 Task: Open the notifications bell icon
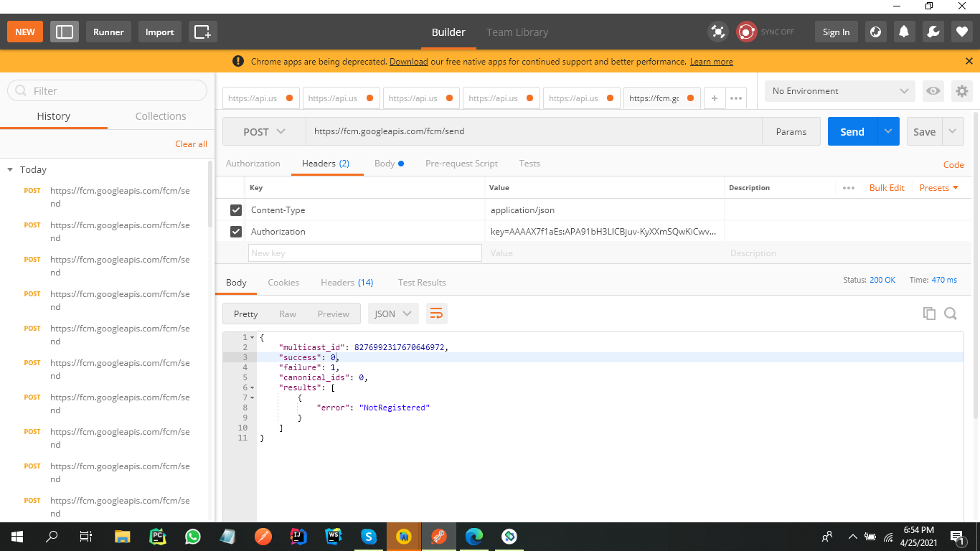click(x=903, y=32)
